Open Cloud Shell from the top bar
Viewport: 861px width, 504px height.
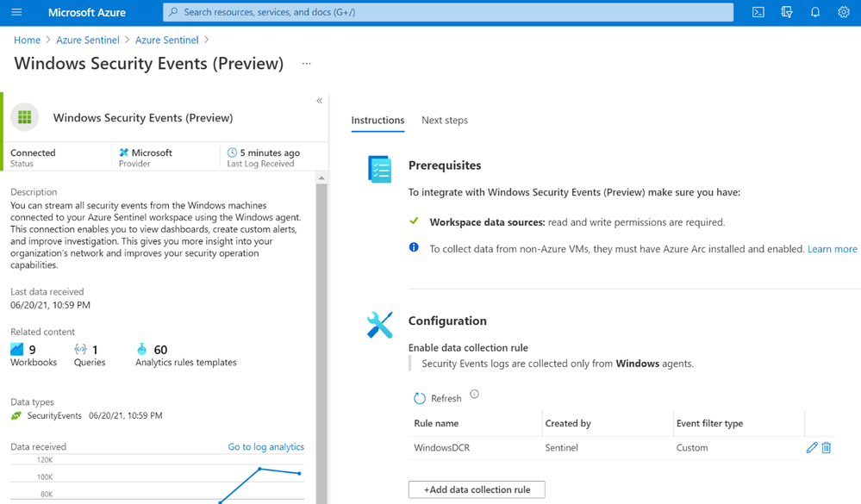(758, 12)
